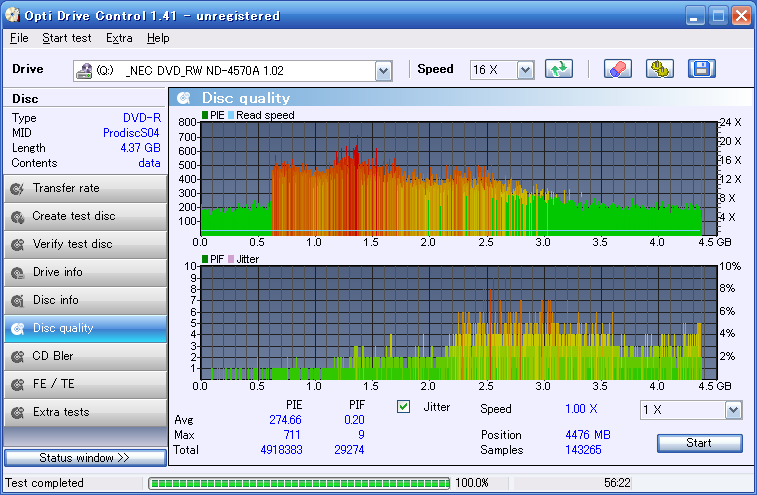Click the PIE total value 4918383

[x=281, y=450]
